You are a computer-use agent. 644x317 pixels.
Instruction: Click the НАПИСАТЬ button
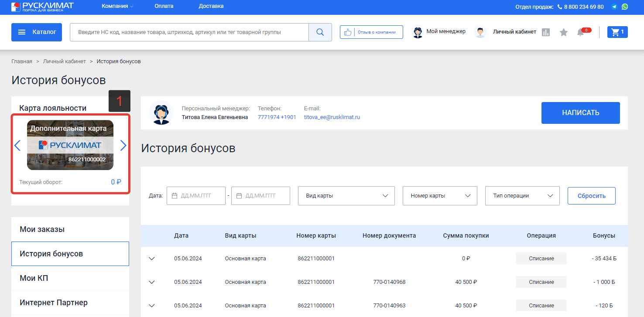click(581, 113)
